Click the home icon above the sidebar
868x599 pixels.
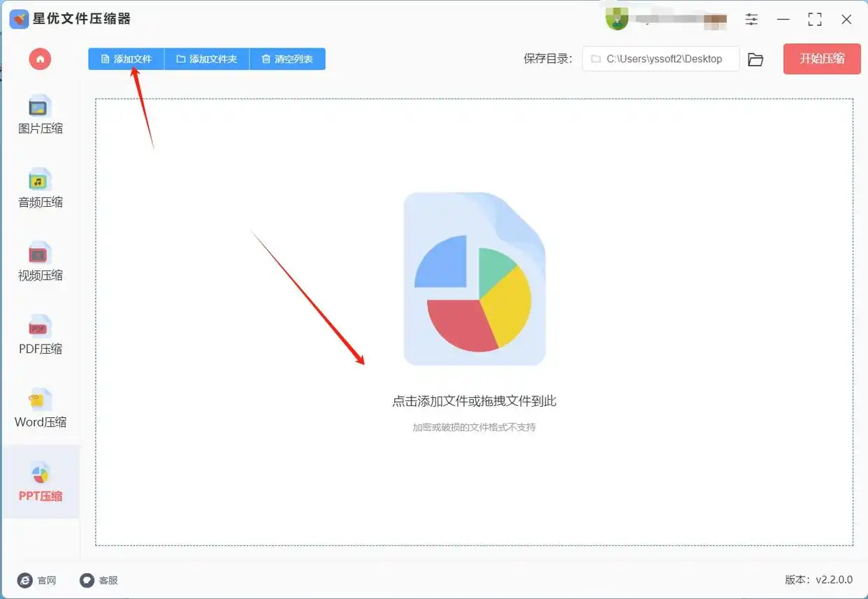[40, 59]
